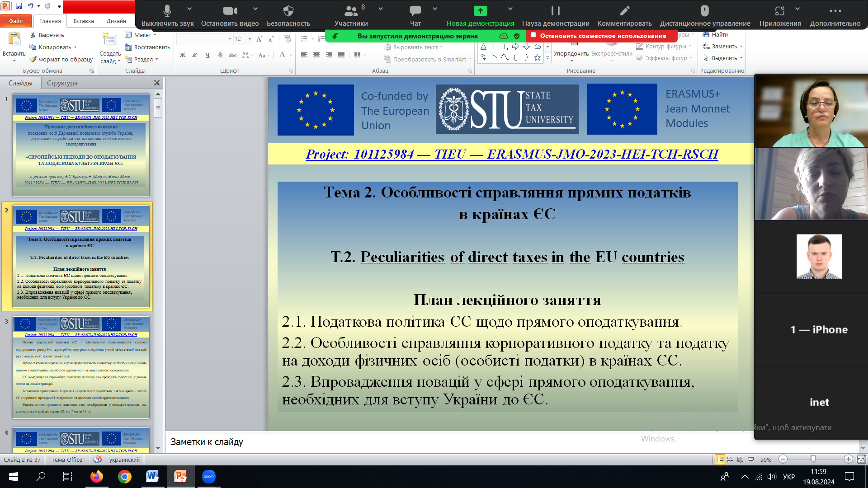Expand video options arrow beside camera

click(255, 9)
